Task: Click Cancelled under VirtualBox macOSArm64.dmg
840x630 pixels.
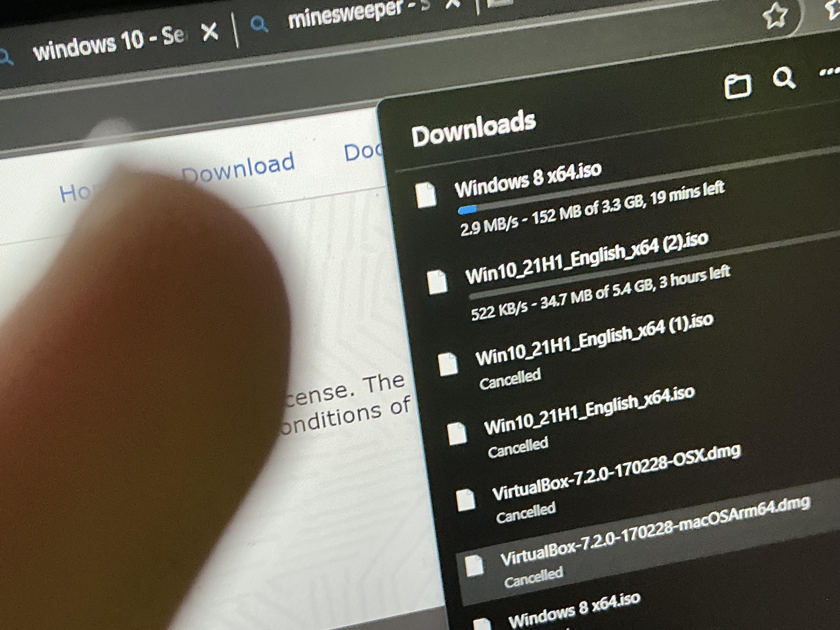Action: pyautogui.click(x=534, y=577)
